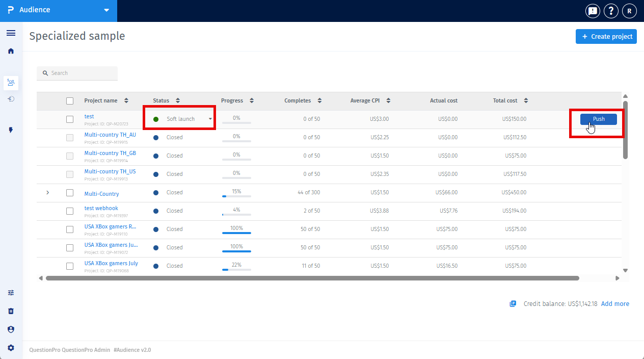The height and width of the screenshot is (359, 644).
Task: Sort the table by Project name
Action: (x=126, y=100)
